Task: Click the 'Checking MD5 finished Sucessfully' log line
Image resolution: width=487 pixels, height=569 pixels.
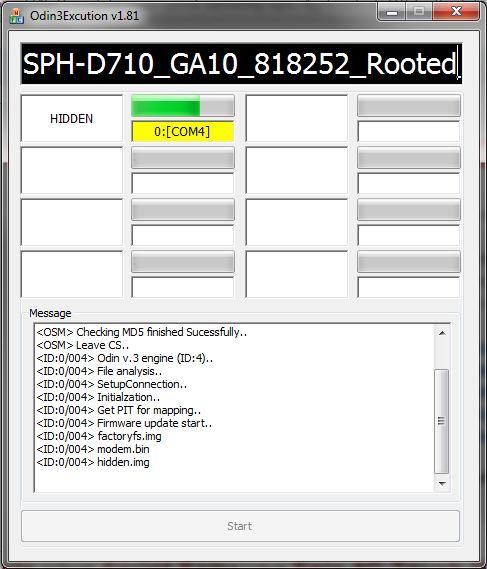Action: point(142,332)
